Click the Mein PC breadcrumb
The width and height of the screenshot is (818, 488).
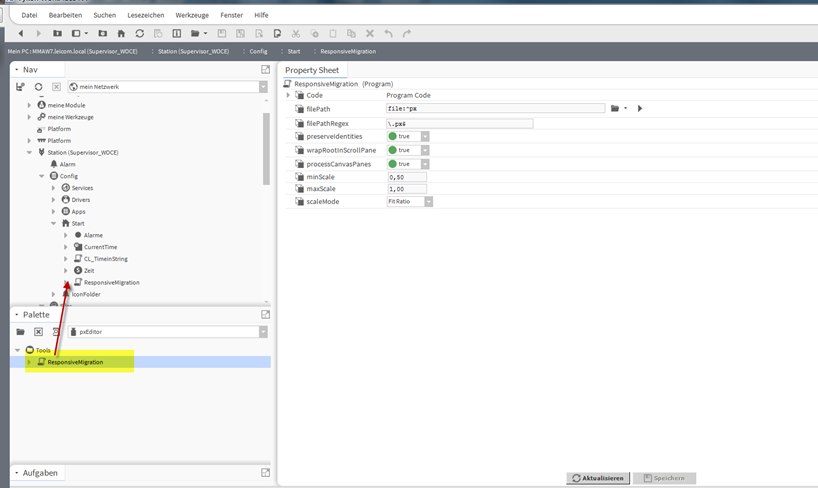click(73, 51)
